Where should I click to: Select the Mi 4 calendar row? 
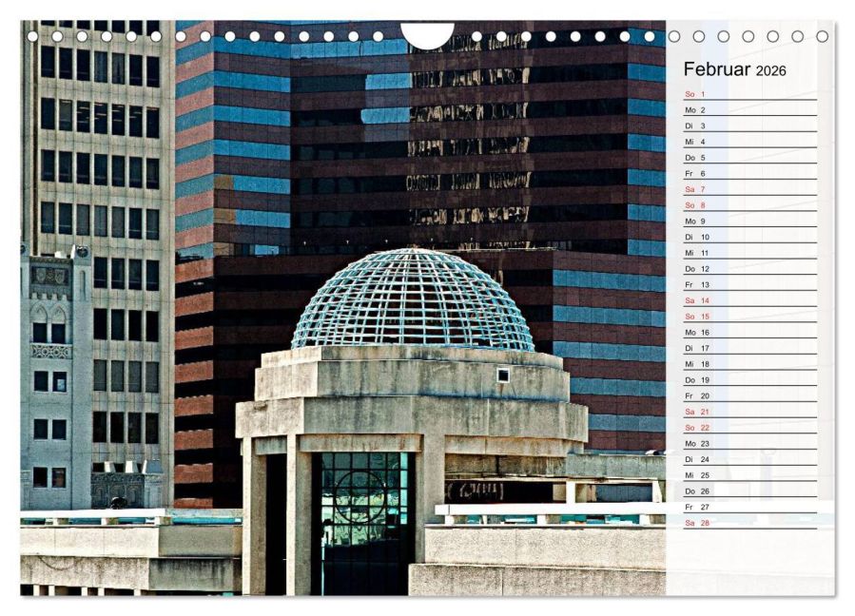click(750, 142)
